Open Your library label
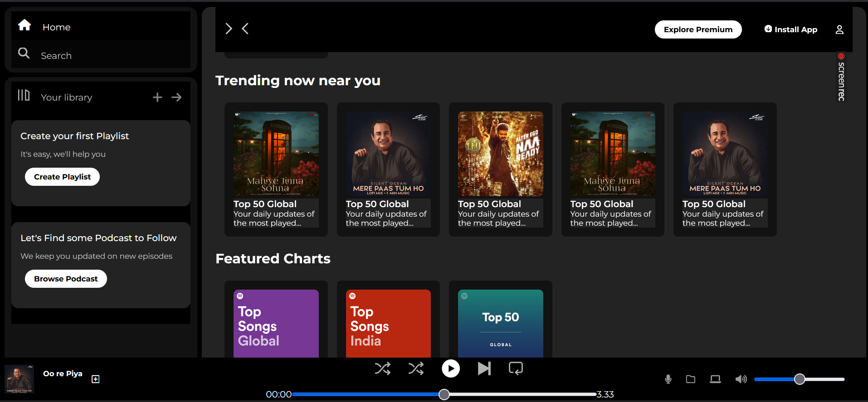 click(67, 97)
